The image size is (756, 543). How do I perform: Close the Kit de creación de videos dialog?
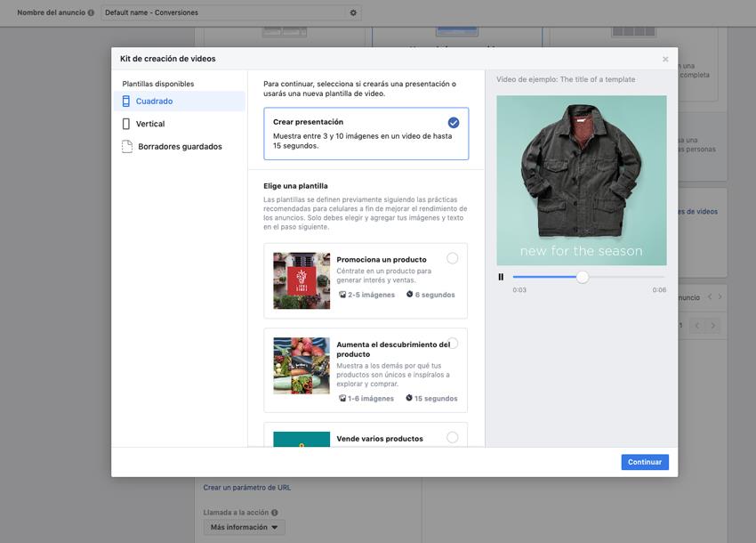(665, 59)
